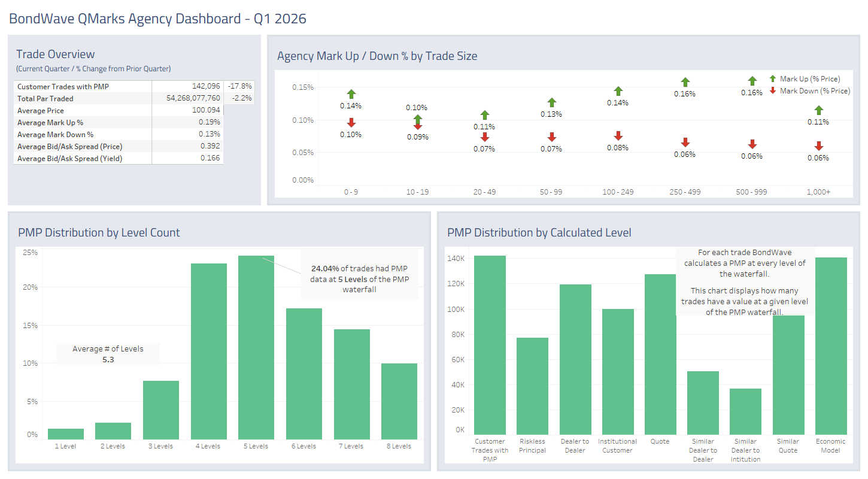Viewport: 868px width, 479px height.
Task: Click the red down arrow for 1,000+ trade size
Action: (820, 145)
